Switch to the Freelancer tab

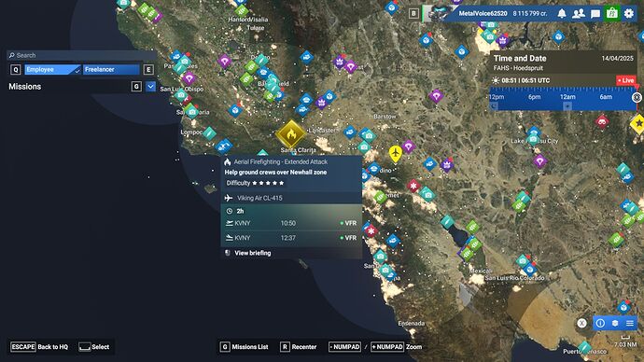pos(111,69)
